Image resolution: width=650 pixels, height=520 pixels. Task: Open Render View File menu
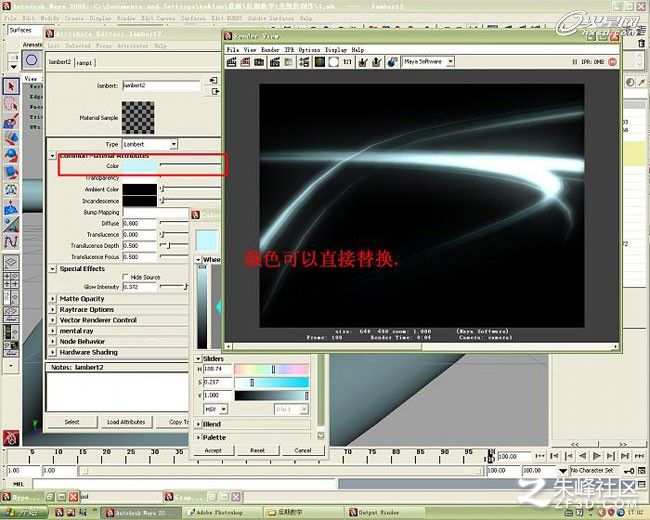click(233, 49)
